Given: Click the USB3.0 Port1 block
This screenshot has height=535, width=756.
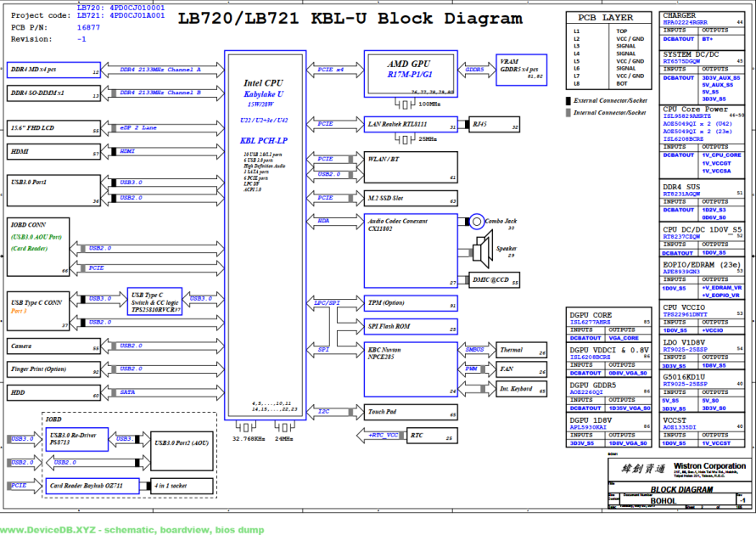Looking at the screenshot, I should coord(53,190).
